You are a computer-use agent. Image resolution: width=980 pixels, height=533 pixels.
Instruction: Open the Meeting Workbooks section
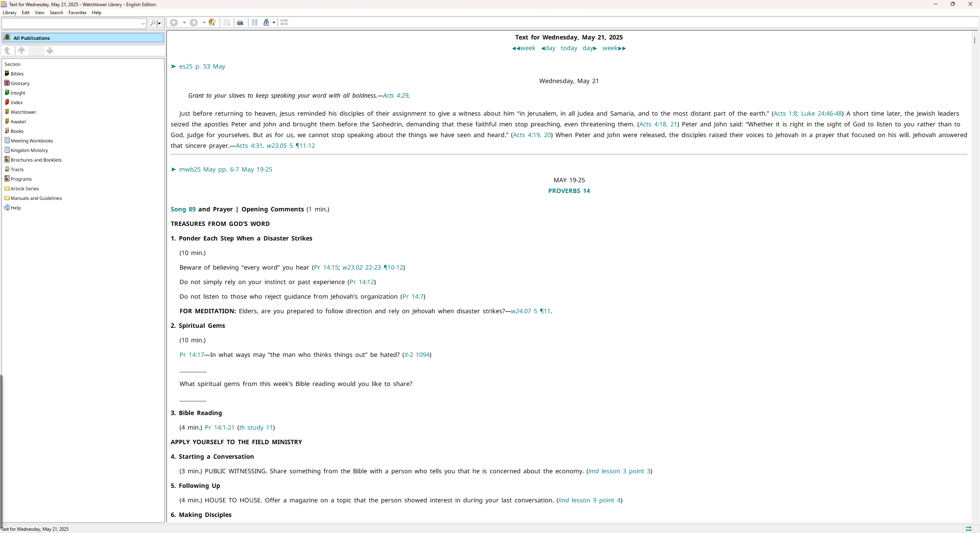(x=32, y=141)
